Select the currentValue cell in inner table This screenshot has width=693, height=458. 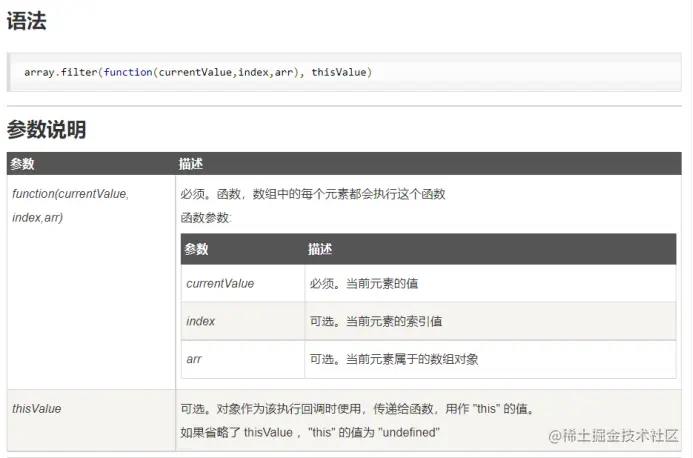243,283
